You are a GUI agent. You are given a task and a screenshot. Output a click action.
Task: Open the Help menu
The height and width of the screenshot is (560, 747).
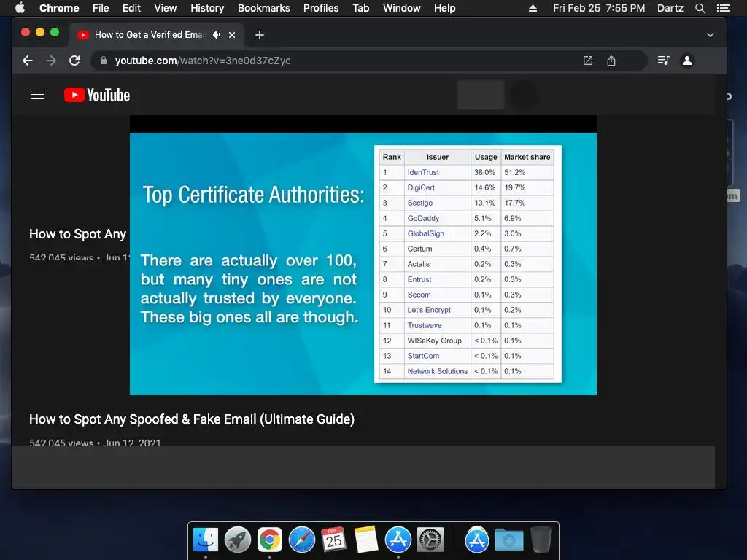coord(444,8)
